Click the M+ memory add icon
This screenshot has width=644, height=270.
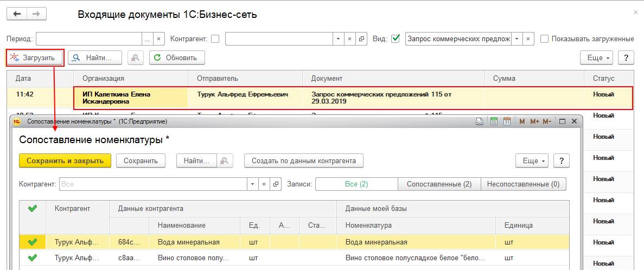[x=534, y=121]
